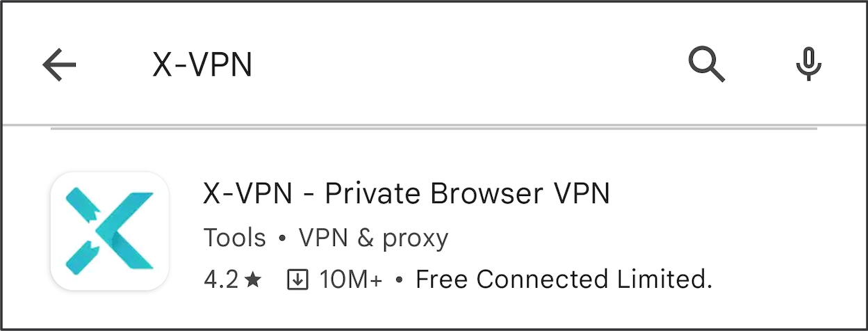Click the 10M+ downloads count
868x331 pixels.
pos(351,280)
